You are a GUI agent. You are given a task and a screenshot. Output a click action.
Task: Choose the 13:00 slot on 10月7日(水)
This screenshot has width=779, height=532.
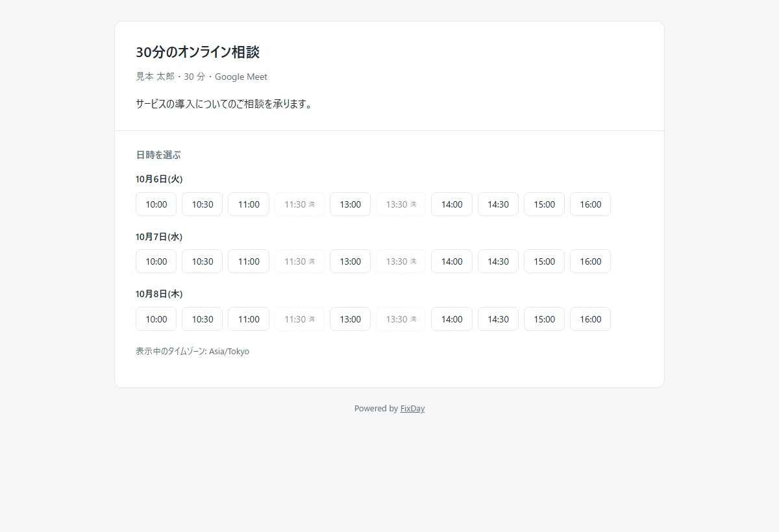[x=350, y=261]
